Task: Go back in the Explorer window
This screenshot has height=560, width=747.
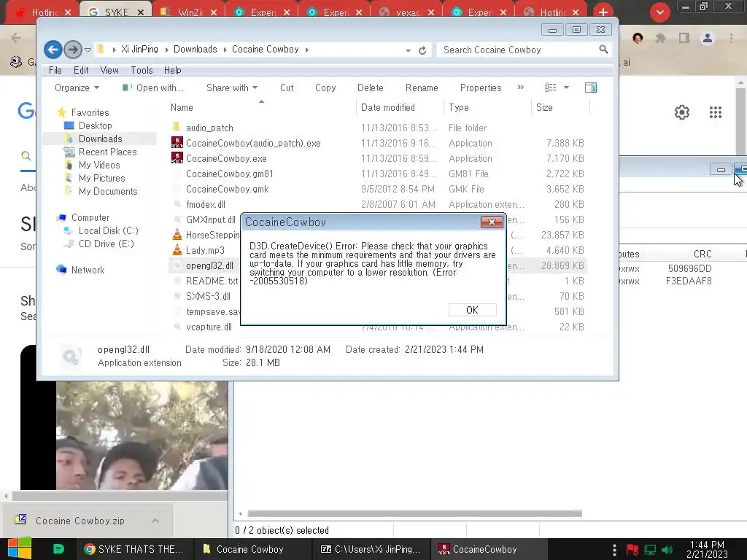Action: click(x=53, y=50)
